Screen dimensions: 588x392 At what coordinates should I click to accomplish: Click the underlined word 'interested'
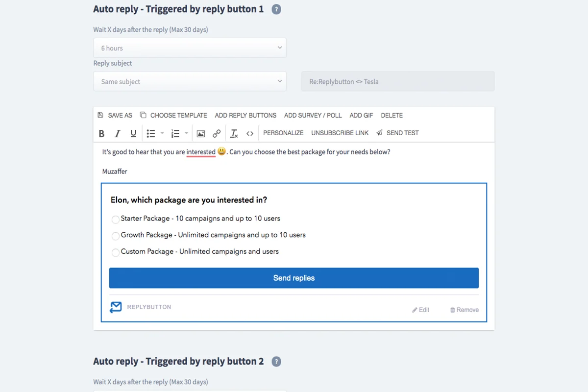point(201,152)
